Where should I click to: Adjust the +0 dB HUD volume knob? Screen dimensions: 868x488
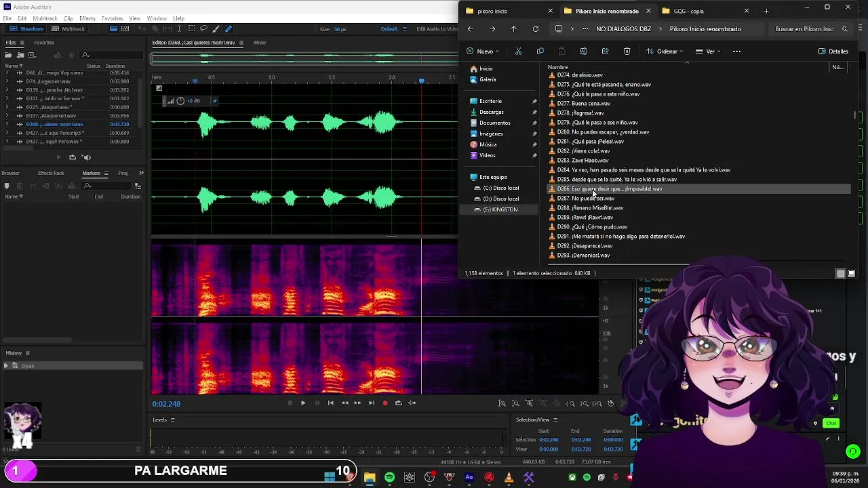180,101
